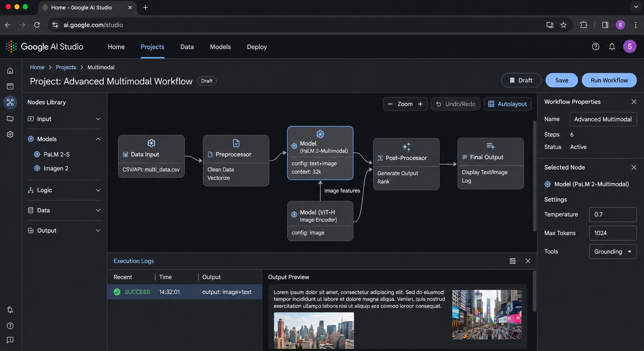
Task: Go to Projects breadcrumb link
Action: point(66,67)
